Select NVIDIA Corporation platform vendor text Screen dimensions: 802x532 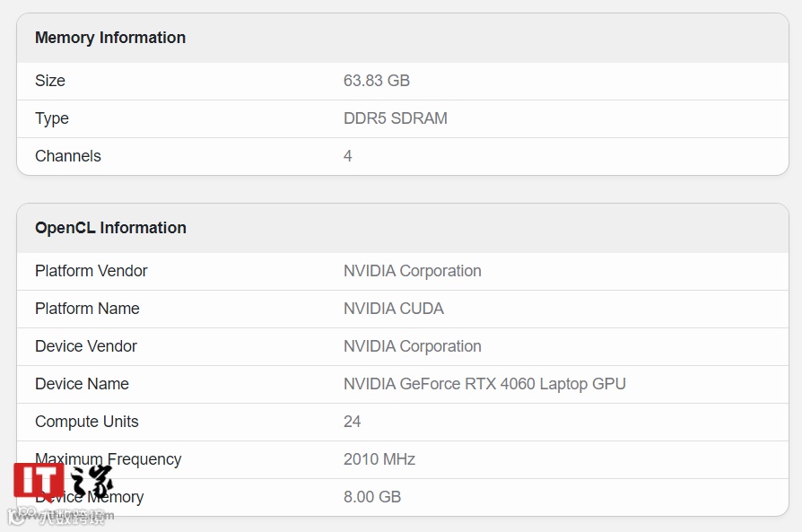tap(412, 271)
